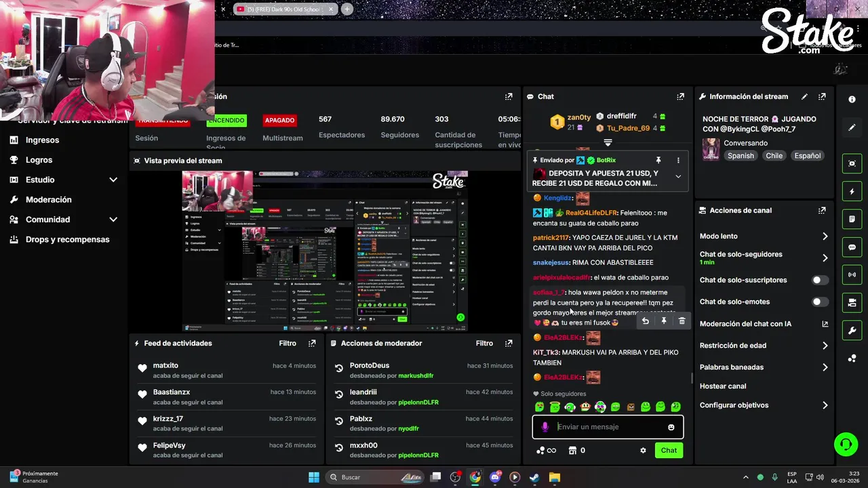This screenshot has width=868, height=488.
Task: Pop out Información del stream panel
Action: [x=822, y=97]
